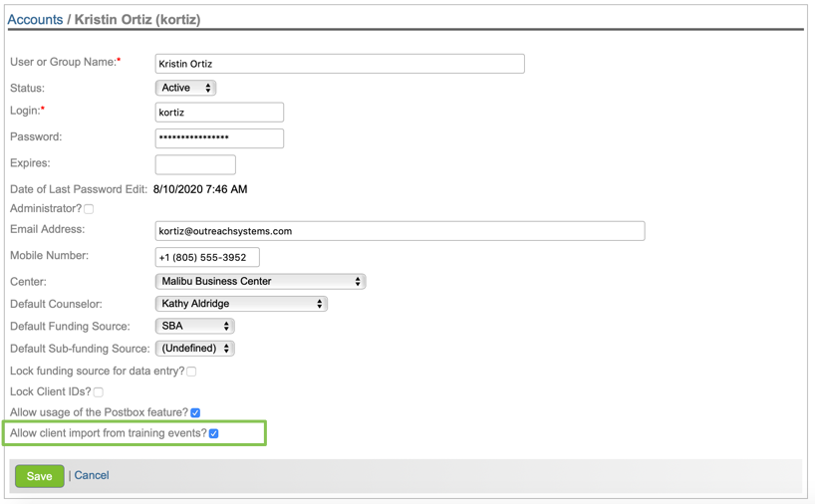Screen dimensions: 815x504
Task: Open the Default Funding Source dropdown
Action: pos(194,327)
